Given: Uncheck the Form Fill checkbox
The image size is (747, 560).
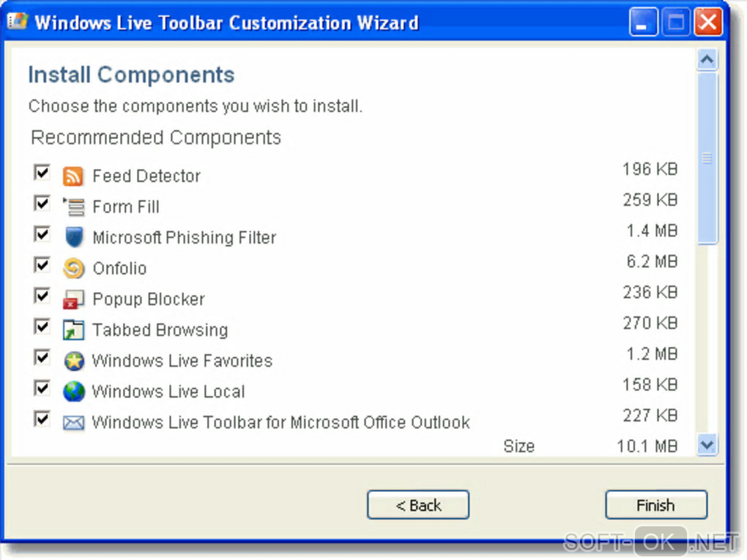Looking at the screenshot, I should point(42,204).
